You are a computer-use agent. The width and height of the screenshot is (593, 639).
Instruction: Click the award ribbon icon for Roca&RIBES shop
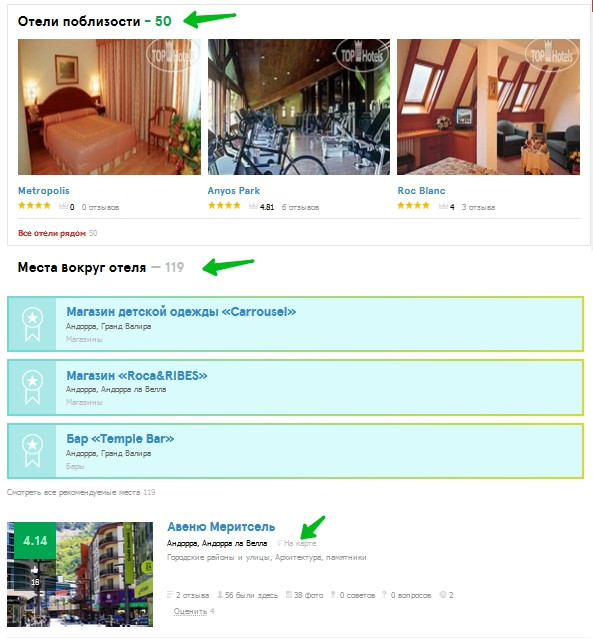pos(32,387)
